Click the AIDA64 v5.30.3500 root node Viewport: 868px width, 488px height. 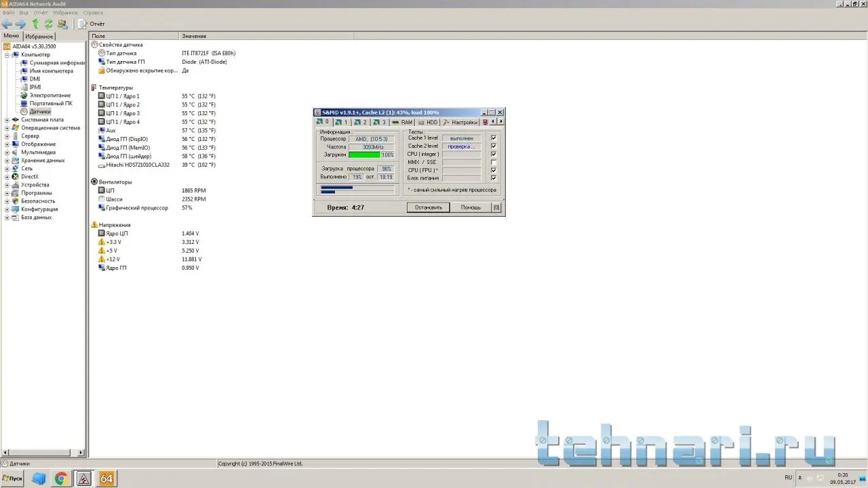coord(34,46)
